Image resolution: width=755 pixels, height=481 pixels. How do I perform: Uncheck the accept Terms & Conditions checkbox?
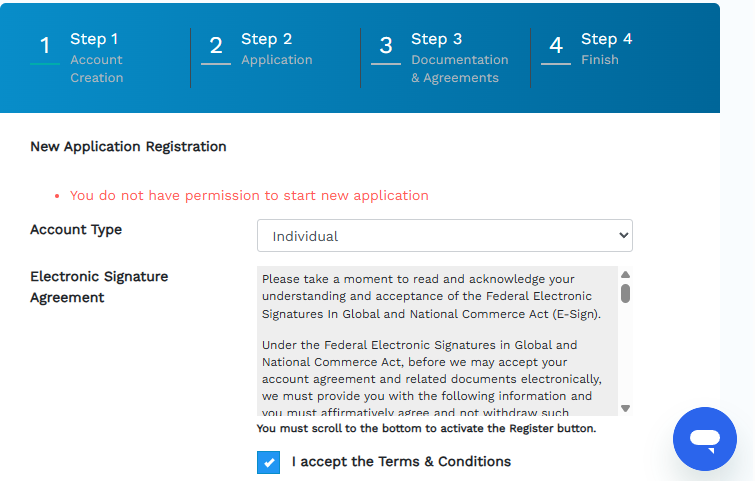coord(268,462)
